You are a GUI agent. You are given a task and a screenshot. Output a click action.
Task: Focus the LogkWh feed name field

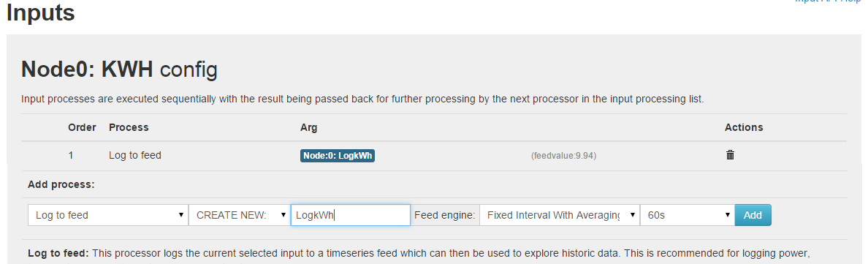pos(351,215)
